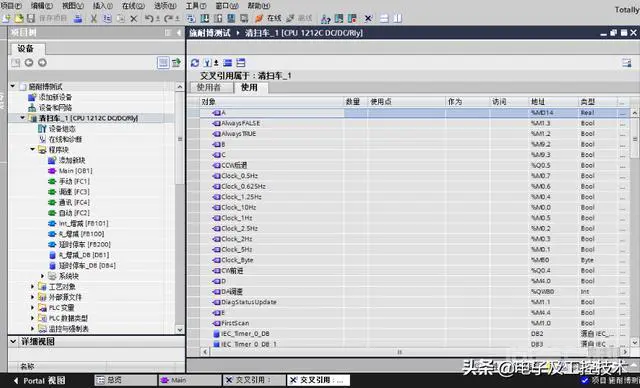Click the refresh cross-reference icon
The width and height of the screenshot is (640, 388).
(x=195, y=62)
